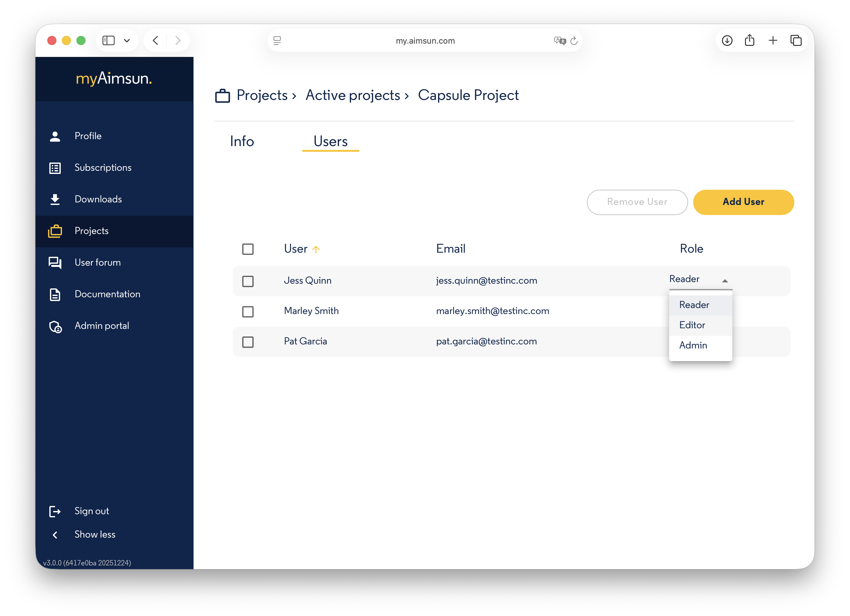Select Marley Smith's row checkbox
Screen dimensions: 850x616
tap(248, 311)
